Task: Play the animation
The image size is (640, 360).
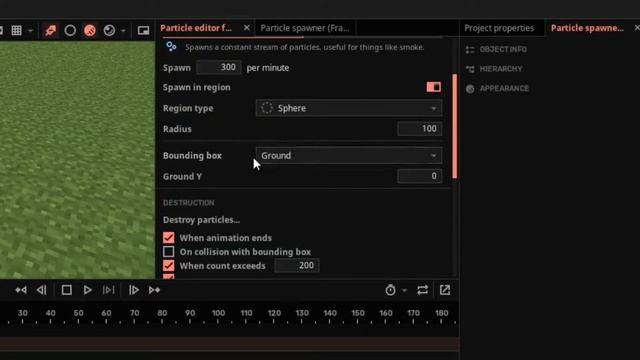Action: click(x=87, y=290)
